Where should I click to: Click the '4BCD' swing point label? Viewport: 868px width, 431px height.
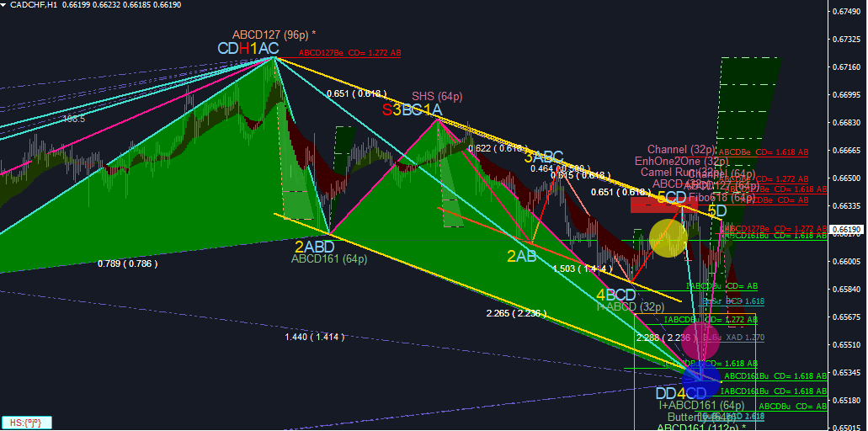[615, 295]
